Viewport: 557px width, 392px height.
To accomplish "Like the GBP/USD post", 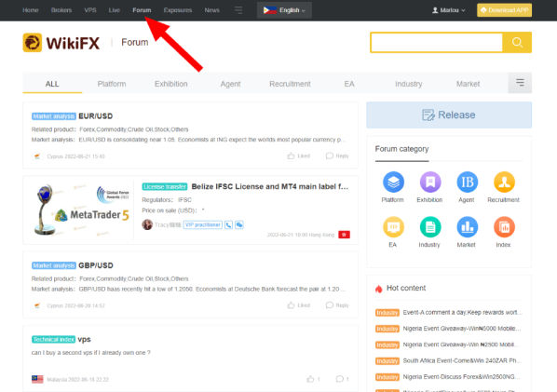I will click(x=298, y=305).
